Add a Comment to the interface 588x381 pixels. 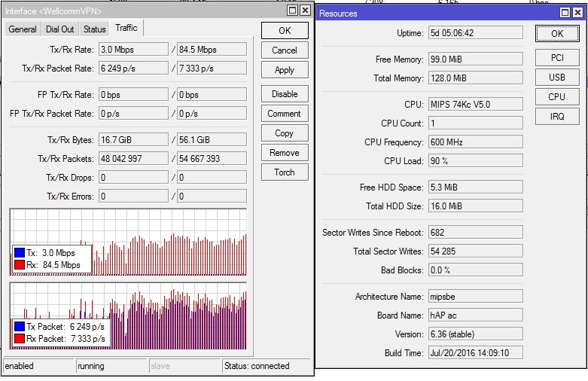[x=285, y=114]
